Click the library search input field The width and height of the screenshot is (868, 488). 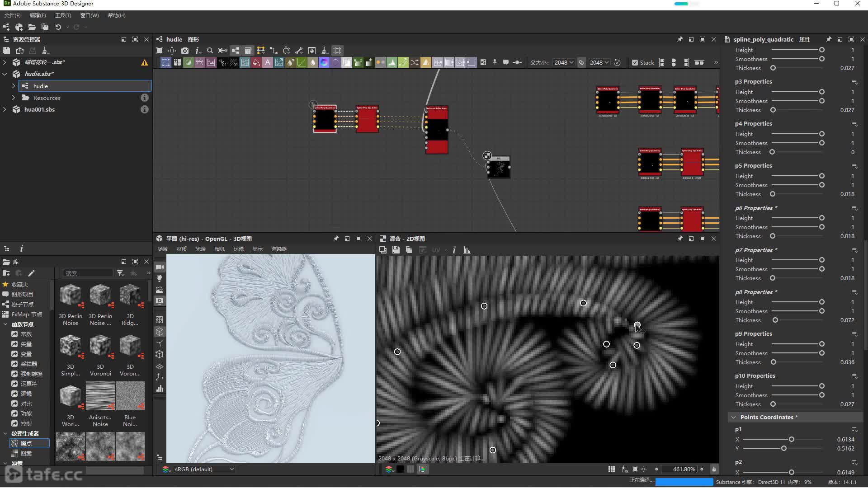[88, 273]
